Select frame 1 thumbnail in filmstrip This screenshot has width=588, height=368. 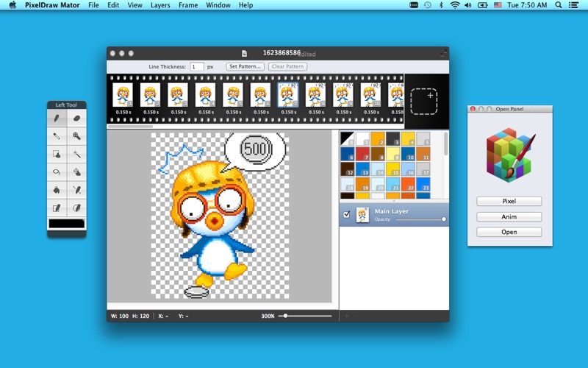coord(123,95)
